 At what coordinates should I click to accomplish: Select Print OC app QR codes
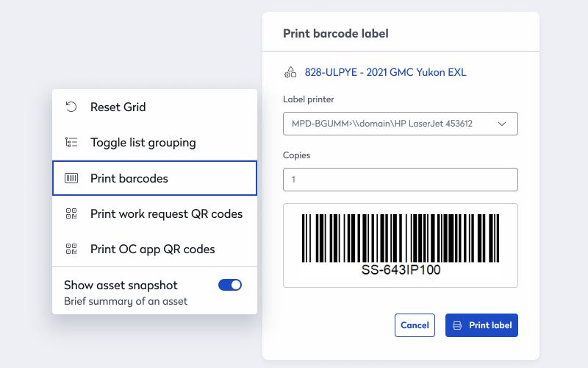click(152, 249)
